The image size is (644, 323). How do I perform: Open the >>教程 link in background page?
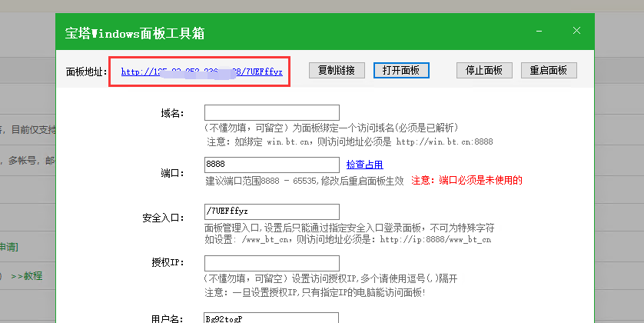[27, 276]
